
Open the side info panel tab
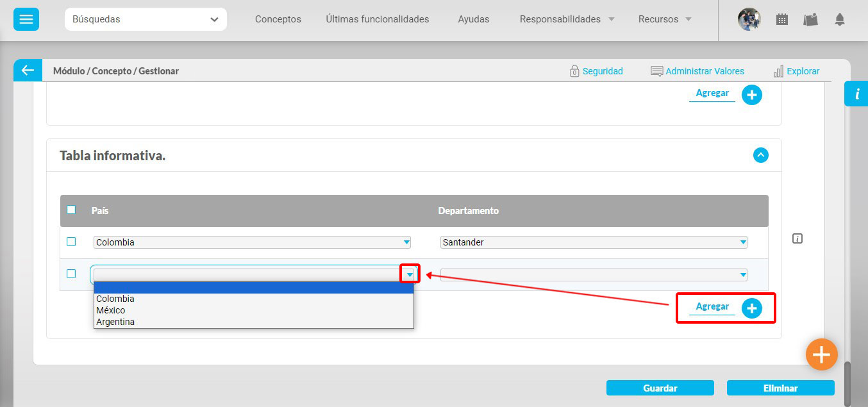[x=856, y=94]
